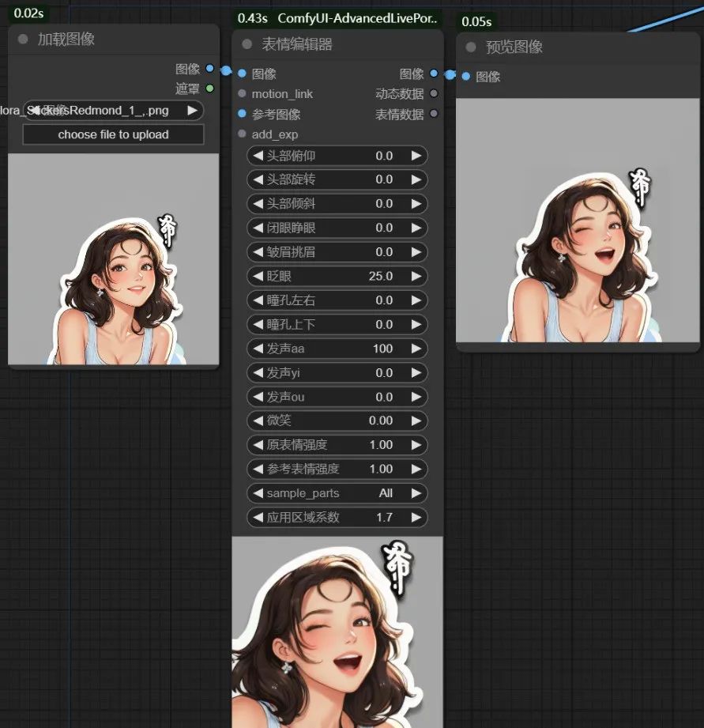Switch sample_parts to previous option
704x728 pixels.
point(258,493)
